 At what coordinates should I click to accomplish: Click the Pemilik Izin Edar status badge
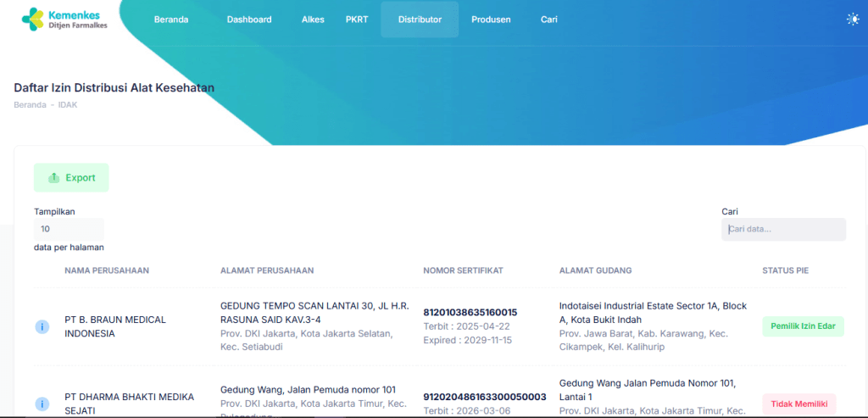coord(803,326)
